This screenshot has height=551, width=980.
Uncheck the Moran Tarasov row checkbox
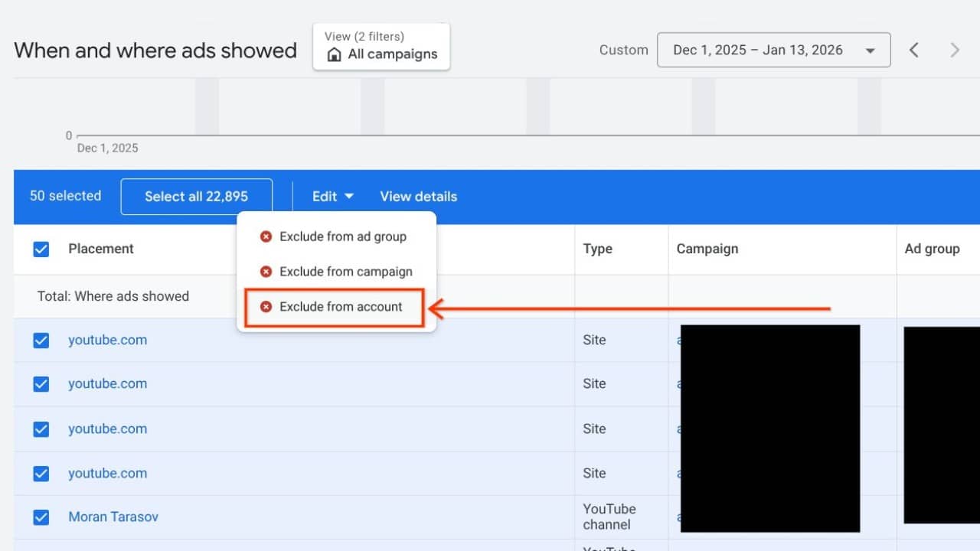pyautogui.click(x=41, y=517)
